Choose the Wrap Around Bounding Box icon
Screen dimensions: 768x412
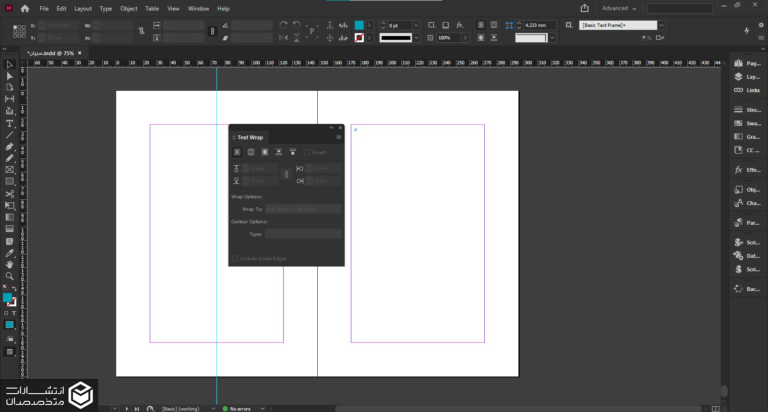[x=250, y=152]
